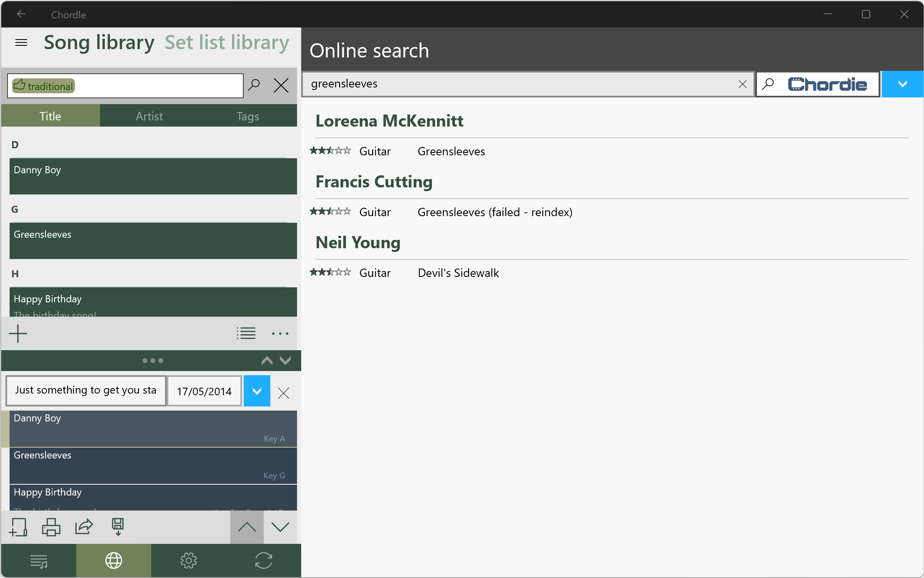Click the three-dot splitter handle
The image size is (924, 578).
152,361
